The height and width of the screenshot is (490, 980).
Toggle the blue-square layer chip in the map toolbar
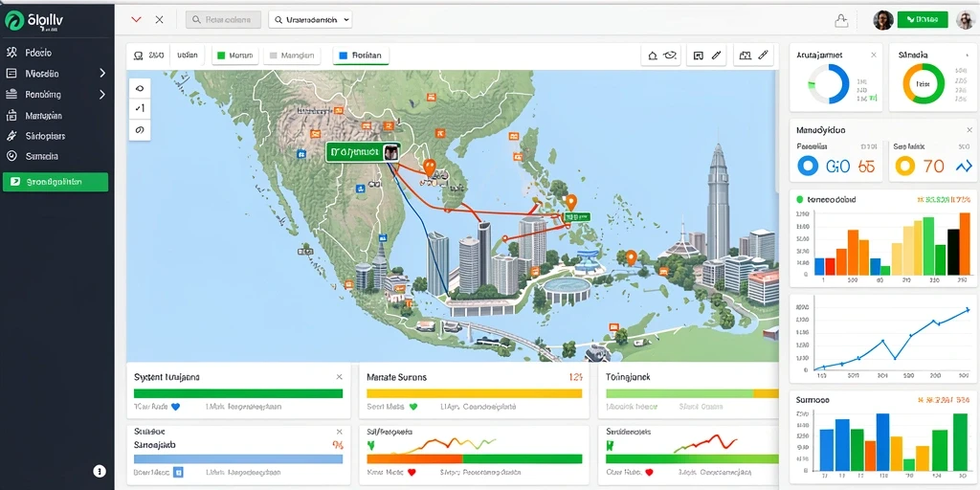click(361, 55)
